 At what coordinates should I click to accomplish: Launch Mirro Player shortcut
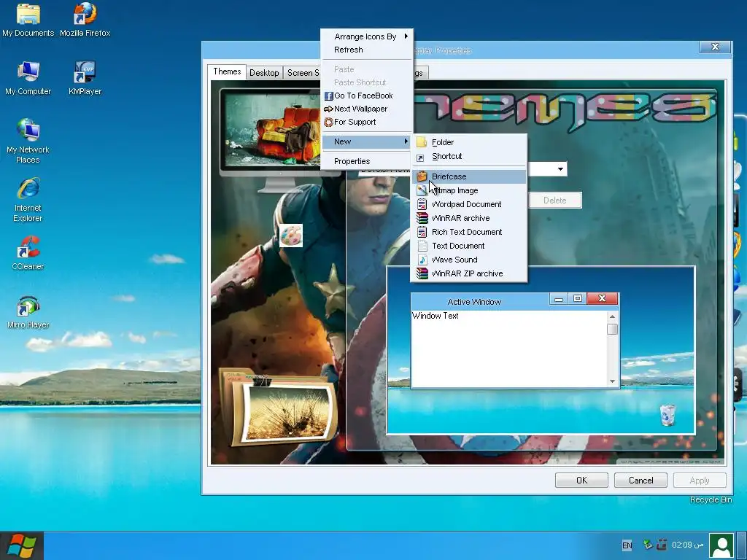28,312
